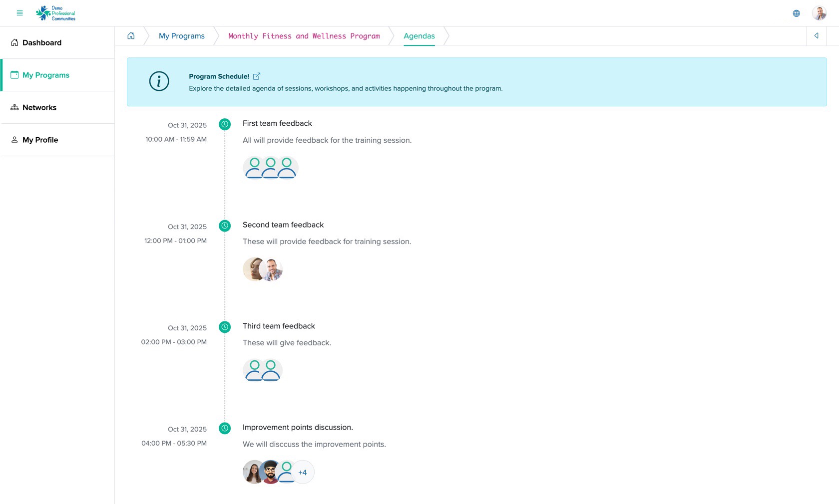Image resolution: width=839 pixels, height=504 pixels.
Task: Click the woman's avatar in Second team feedback
Action: coord(251,269)
